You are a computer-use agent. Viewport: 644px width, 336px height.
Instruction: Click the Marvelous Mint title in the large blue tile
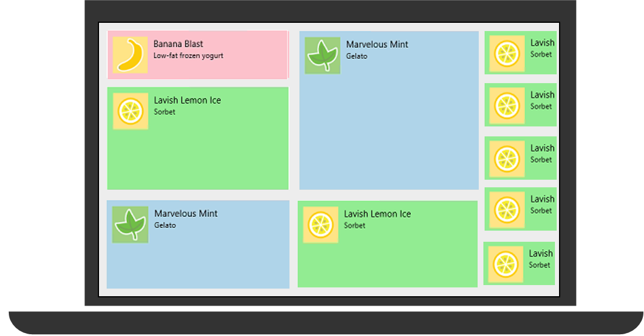click(377, 44)
